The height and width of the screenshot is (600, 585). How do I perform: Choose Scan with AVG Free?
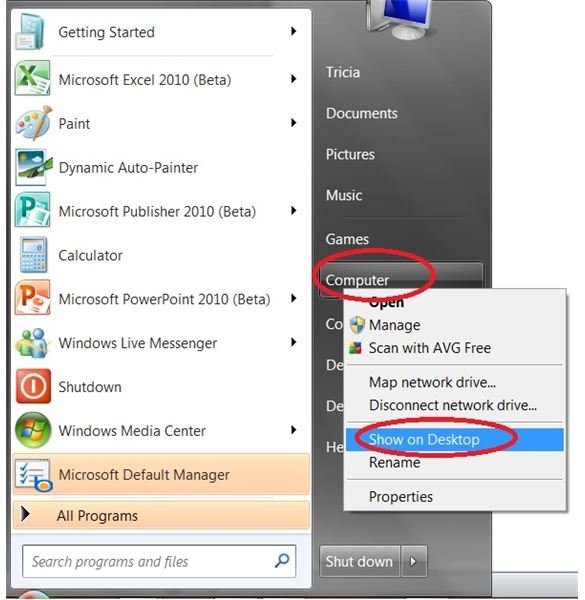455,348
